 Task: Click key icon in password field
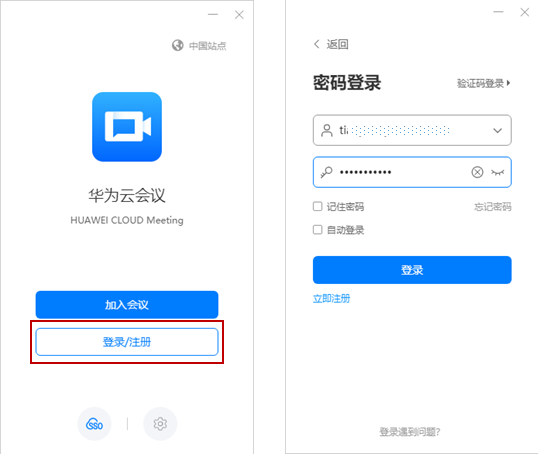pos(327,172)
